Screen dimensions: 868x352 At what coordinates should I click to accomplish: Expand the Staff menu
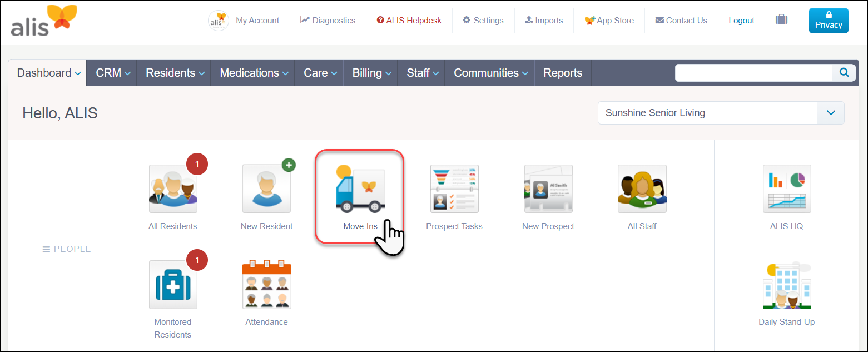(x=423, y=73)
